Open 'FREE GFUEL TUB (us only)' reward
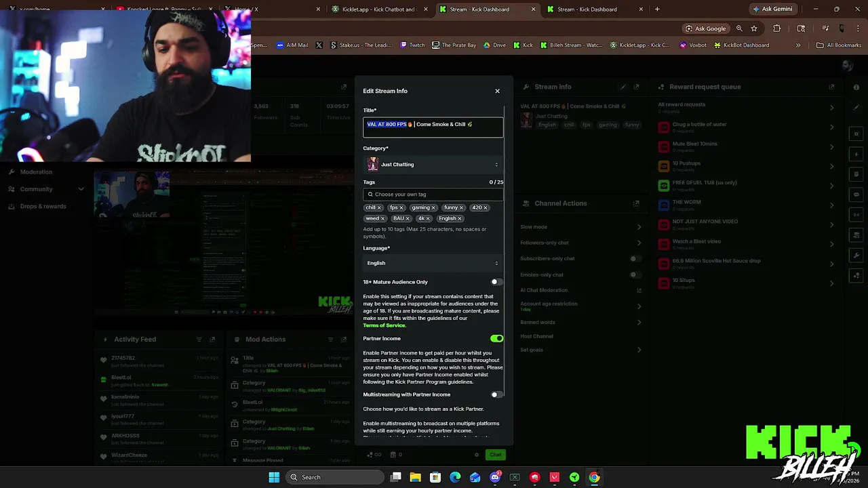Viewport: 868px width, 488px height. click(746, 185)
